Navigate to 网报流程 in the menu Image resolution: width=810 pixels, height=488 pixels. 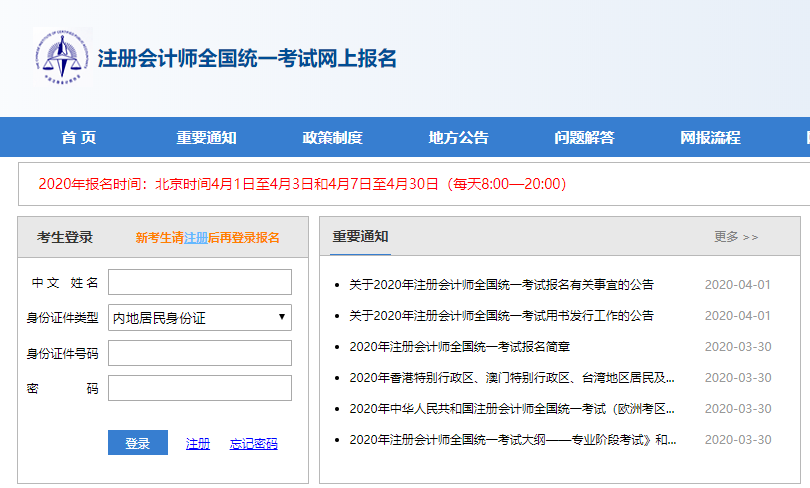click(x=710, y=138)
